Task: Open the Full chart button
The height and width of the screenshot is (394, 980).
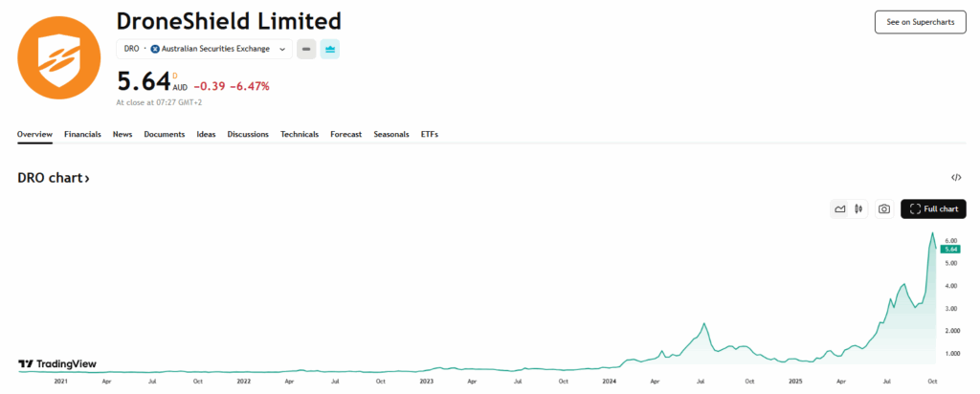Action: 933,208
